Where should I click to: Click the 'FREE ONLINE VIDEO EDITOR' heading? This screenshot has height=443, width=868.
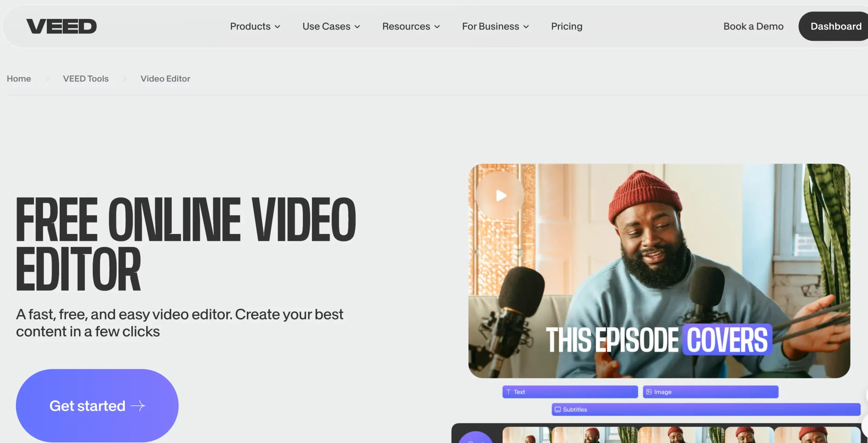point(186,244)
